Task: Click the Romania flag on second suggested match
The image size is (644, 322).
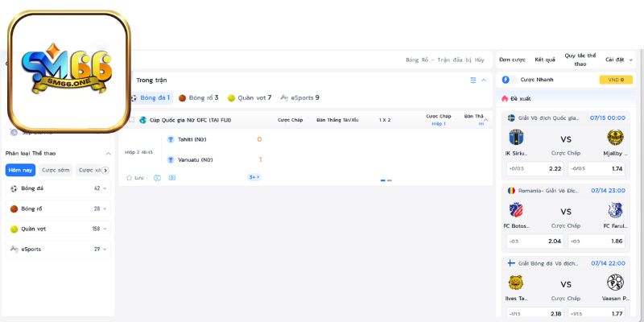Action: point(511,191)
